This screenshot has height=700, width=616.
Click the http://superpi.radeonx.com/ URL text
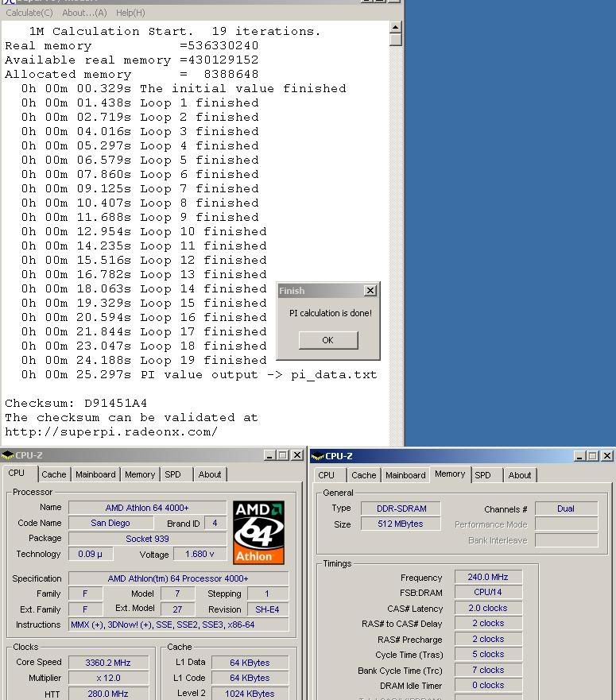coord(111,432)
